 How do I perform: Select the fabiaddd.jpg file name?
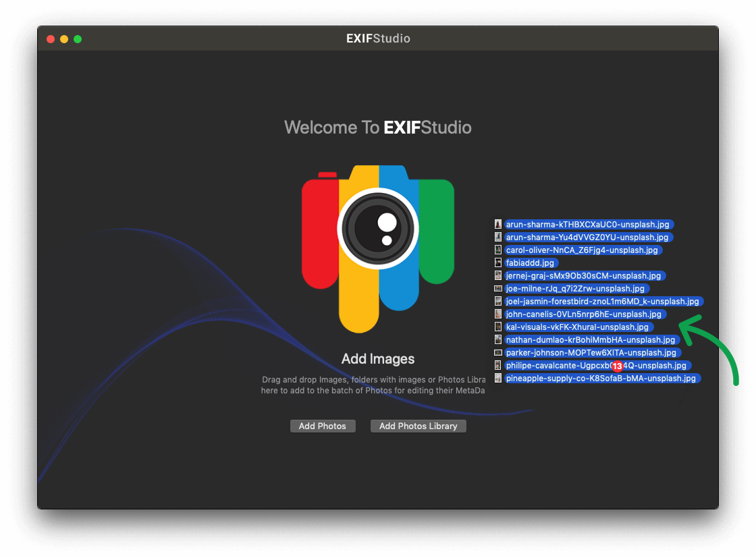click(x=531, y=263)
